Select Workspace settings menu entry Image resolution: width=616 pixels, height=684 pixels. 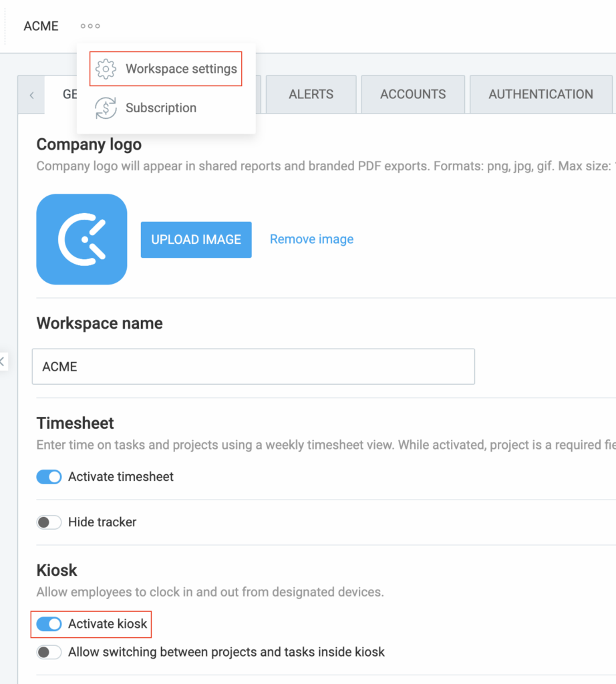[x=166, y=69]
